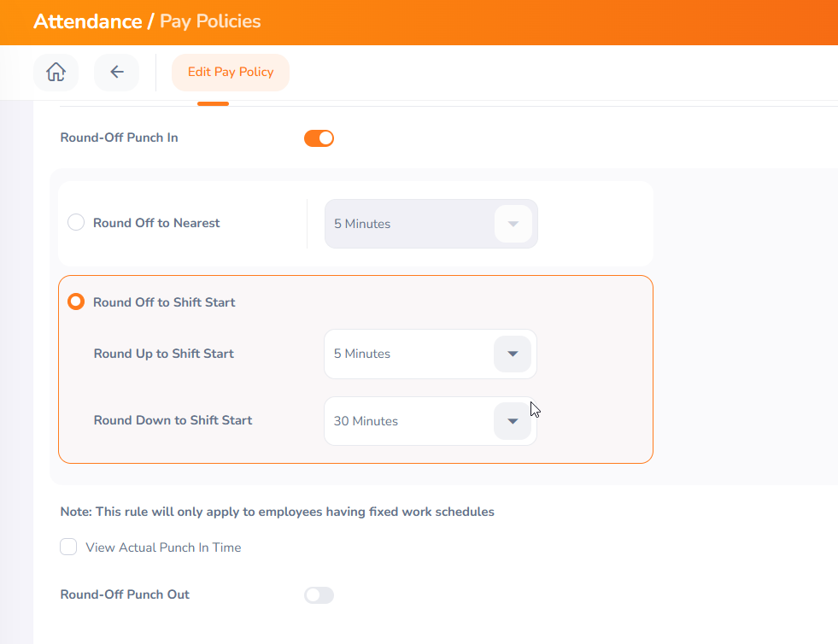Screen dimensions: 838x644
Task: Expand the Round Off to Nearest dropdown arrow
Action: pos(513,224)
